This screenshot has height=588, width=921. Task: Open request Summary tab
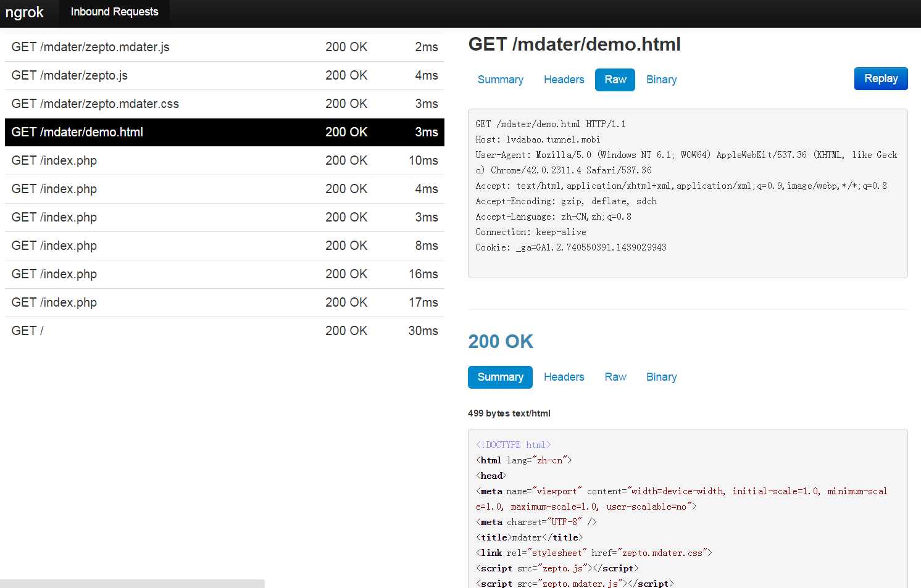(500, 80)
